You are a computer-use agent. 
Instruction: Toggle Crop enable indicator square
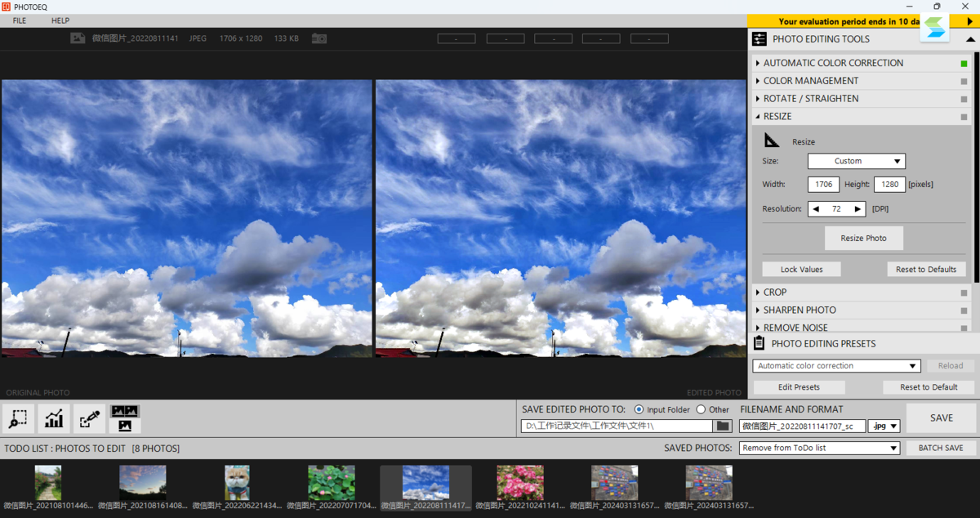coord(964,292)
